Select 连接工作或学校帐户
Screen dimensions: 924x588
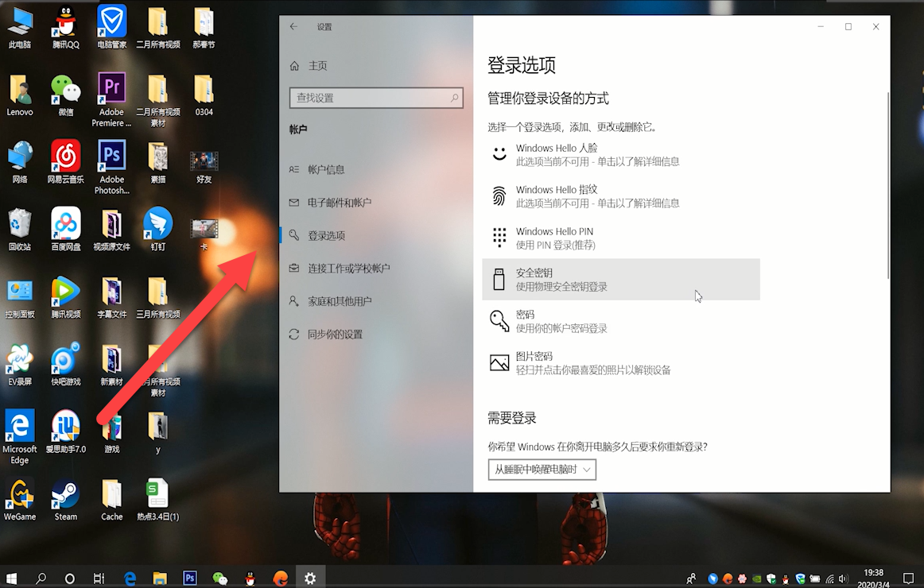(x=350, y=268)
